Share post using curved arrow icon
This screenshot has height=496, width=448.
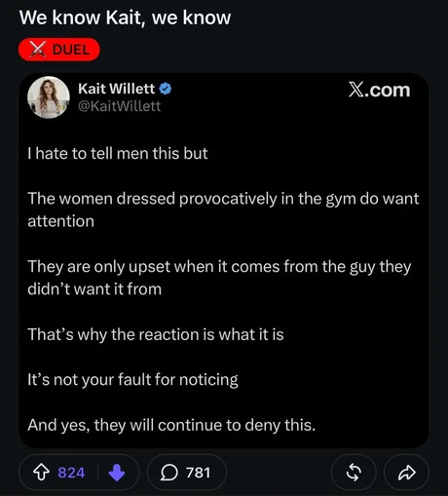[x=407, y=473]
